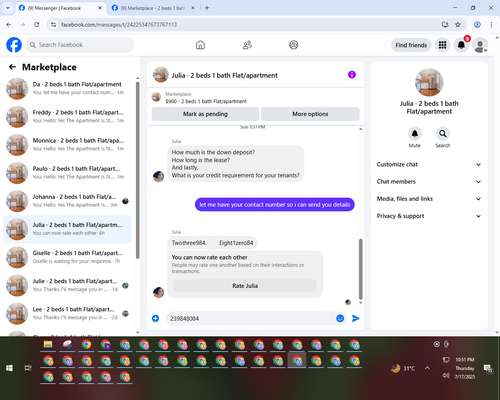Expand Chat members section

[429, 182]
